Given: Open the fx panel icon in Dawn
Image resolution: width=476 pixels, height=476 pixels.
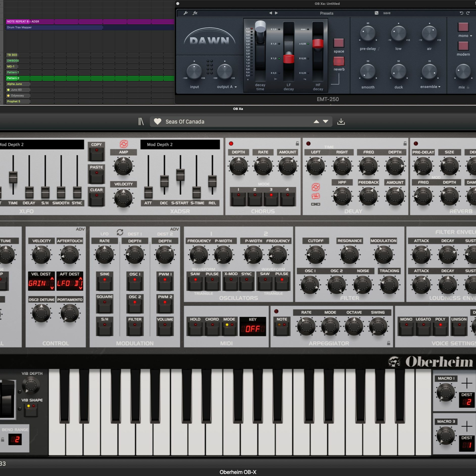Looking at the screenshot, I should (x=195, y=13).
